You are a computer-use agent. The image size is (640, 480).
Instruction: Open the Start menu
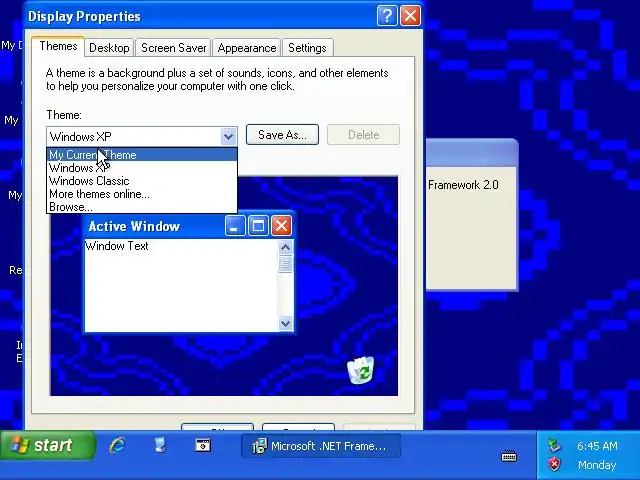(48, 445)
